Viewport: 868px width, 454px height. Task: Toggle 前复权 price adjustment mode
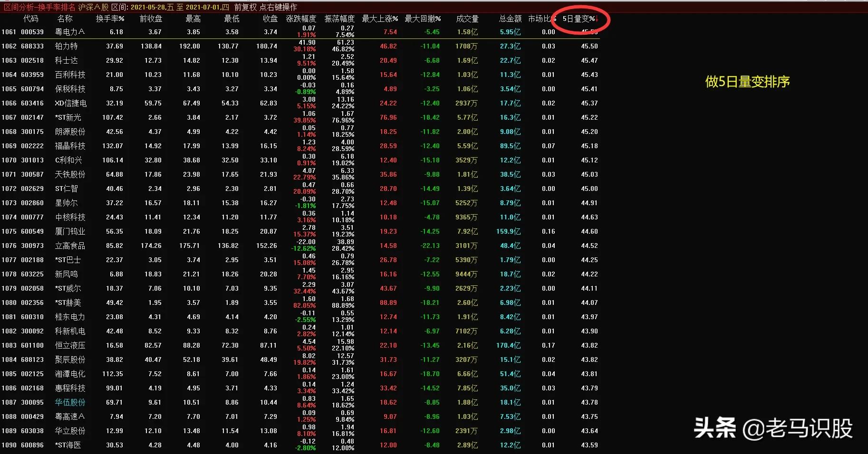[x=245, y=7]
